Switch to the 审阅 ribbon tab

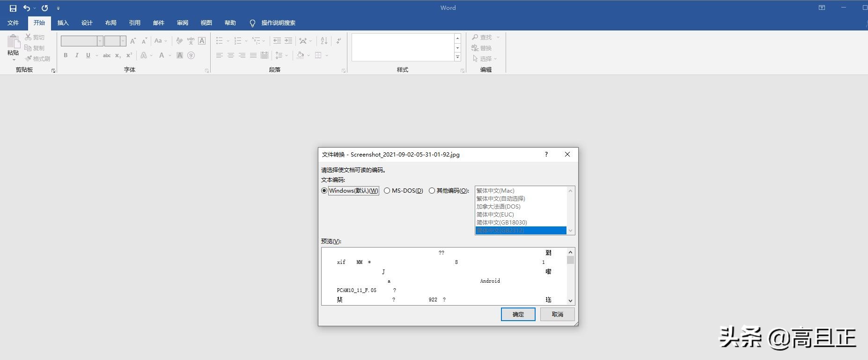pos(182,23)
